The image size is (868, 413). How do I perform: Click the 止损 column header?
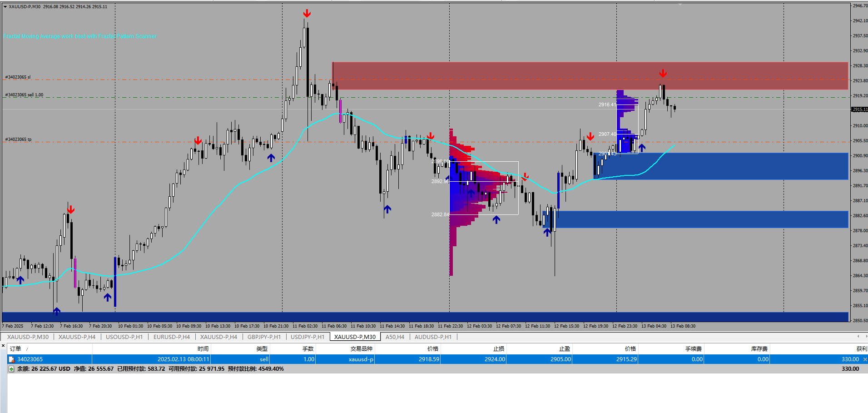tap(499, 349)
